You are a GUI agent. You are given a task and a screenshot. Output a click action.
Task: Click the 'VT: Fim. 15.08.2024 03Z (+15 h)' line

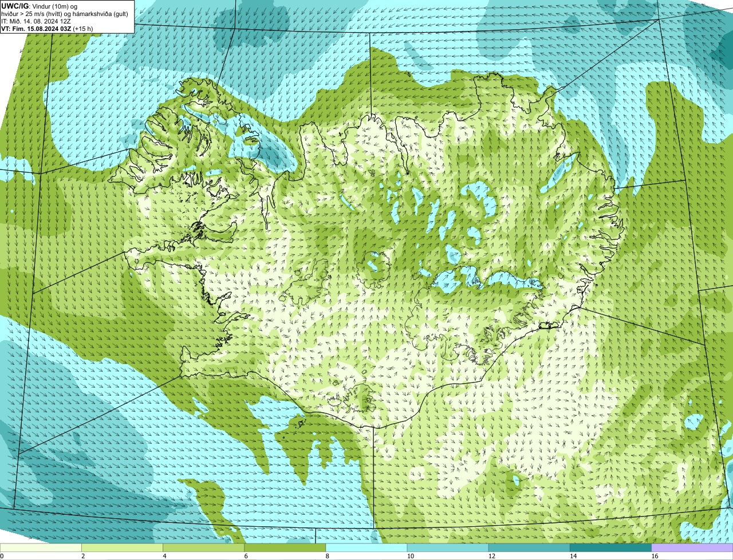tap(47, 28)
